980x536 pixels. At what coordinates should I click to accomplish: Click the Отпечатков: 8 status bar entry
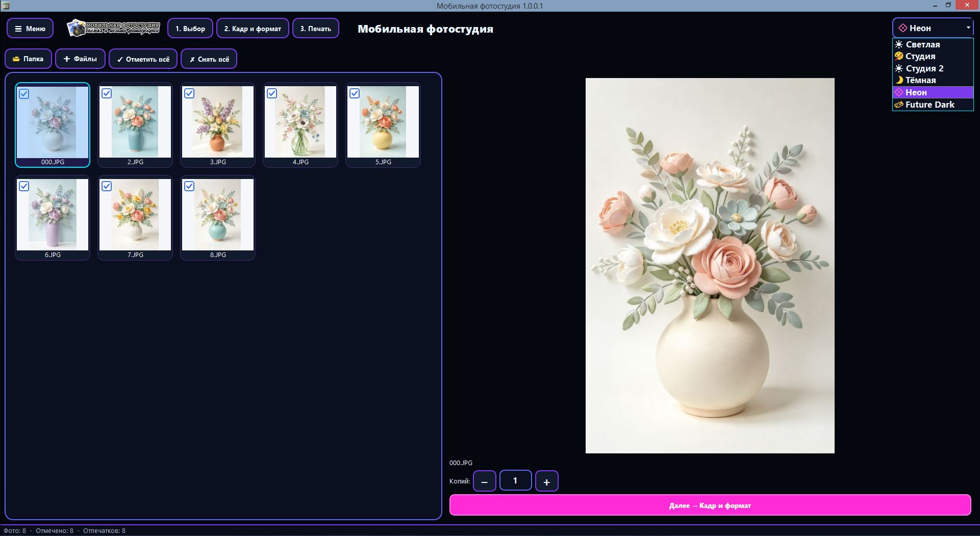(104, 531)
